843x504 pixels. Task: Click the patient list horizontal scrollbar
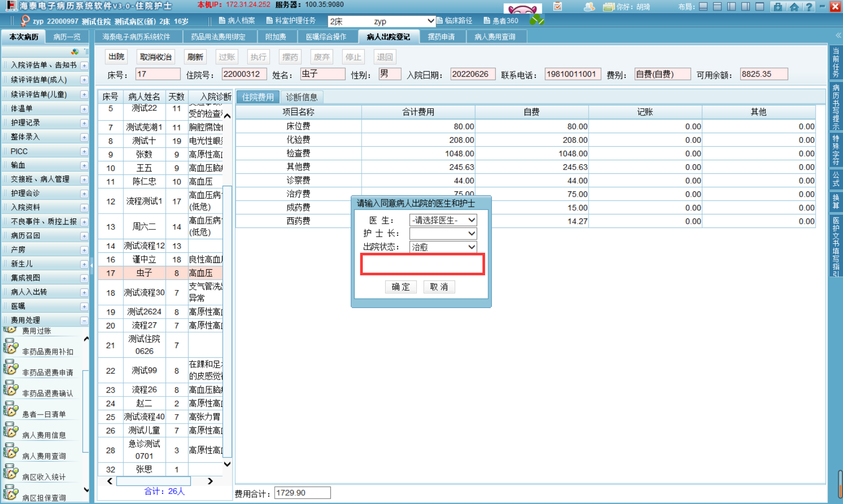pyautogui.click(x=153, y=481)
